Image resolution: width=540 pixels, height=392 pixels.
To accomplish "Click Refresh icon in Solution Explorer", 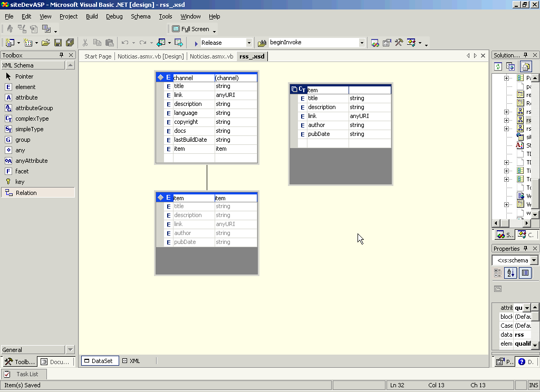I will pos(498,66).
